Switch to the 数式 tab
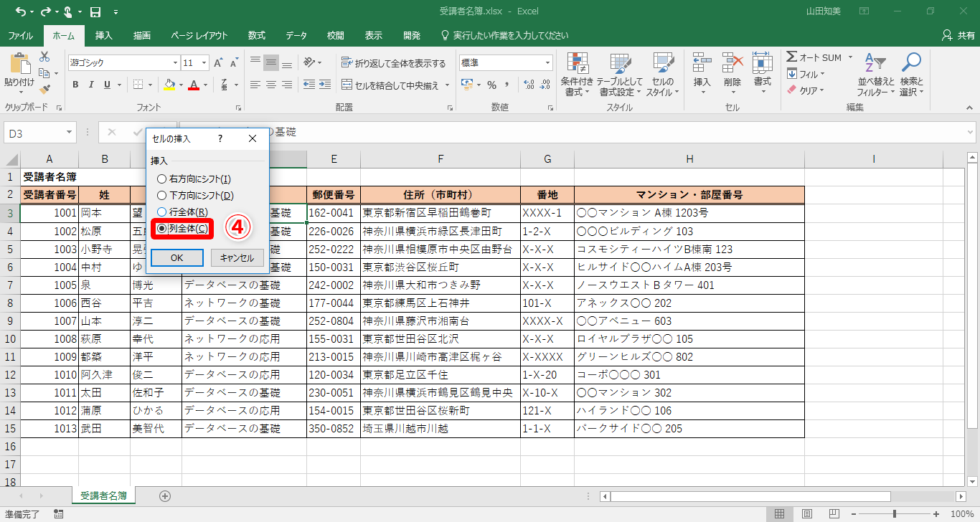 (x=257, y=35)
